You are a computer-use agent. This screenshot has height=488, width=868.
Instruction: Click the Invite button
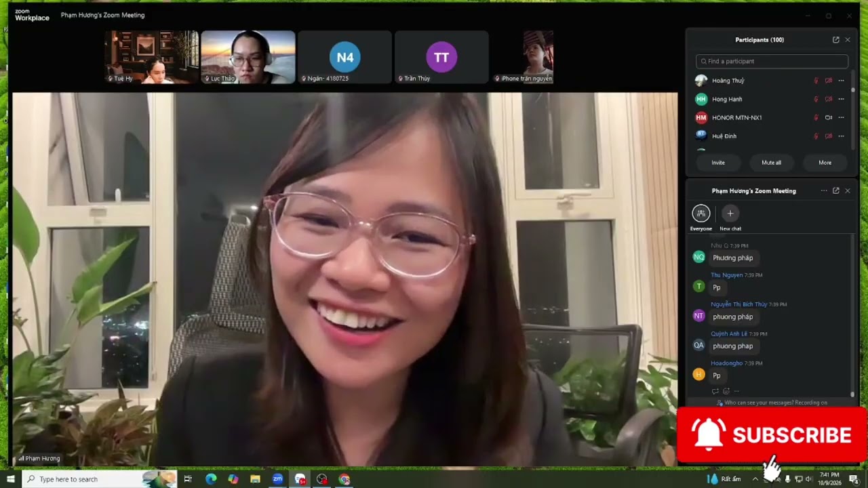[718, 163]
